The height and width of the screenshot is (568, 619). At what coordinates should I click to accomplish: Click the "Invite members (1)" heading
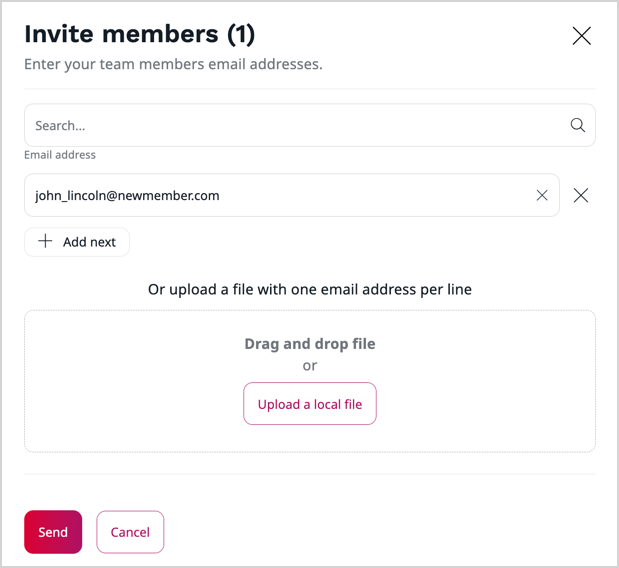point(139,34)
